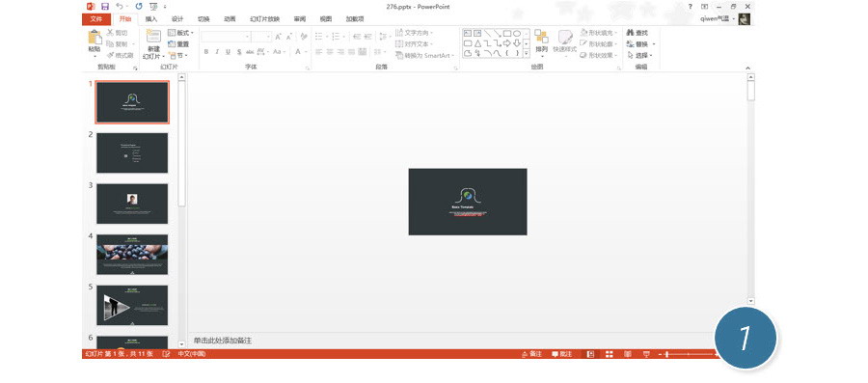Image resolution: width=868 pixels, height=383 pixels.
Task: Click the New Slide (新建幻灯片) icon
Action: pyautogui.click(x=153, y=37)
